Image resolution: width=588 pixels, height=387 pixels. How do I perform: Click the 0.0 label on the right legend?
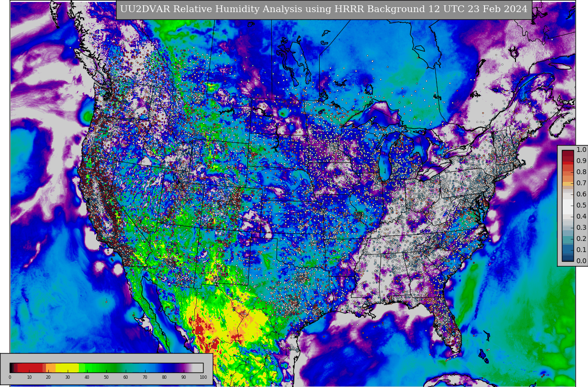pos(581,261)
